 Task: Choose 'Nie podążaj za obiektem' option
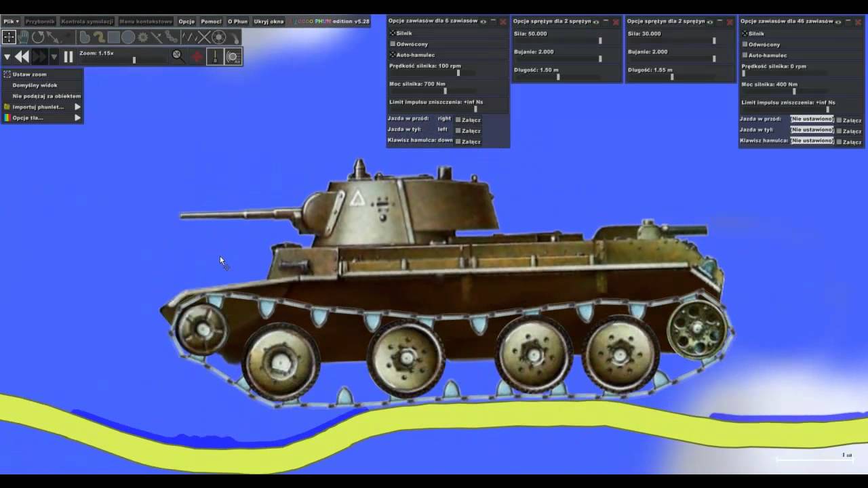pyautogui.click(x=42, y=96)
